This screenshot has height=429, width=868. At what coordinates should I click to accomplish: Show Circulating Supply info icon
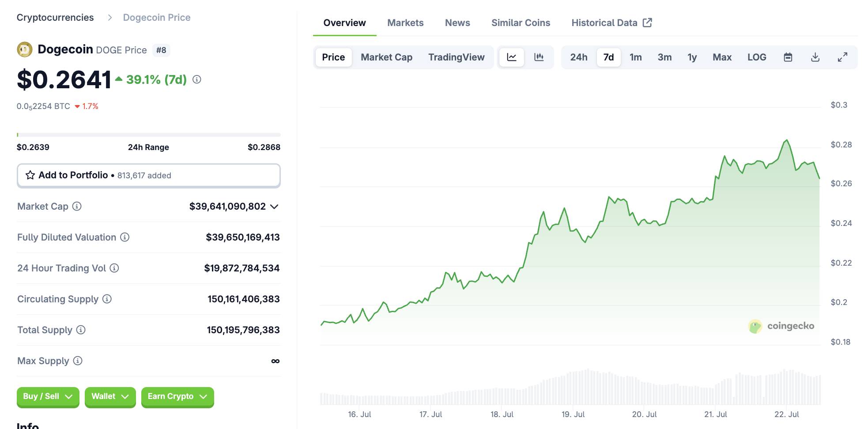coord(107,299)
